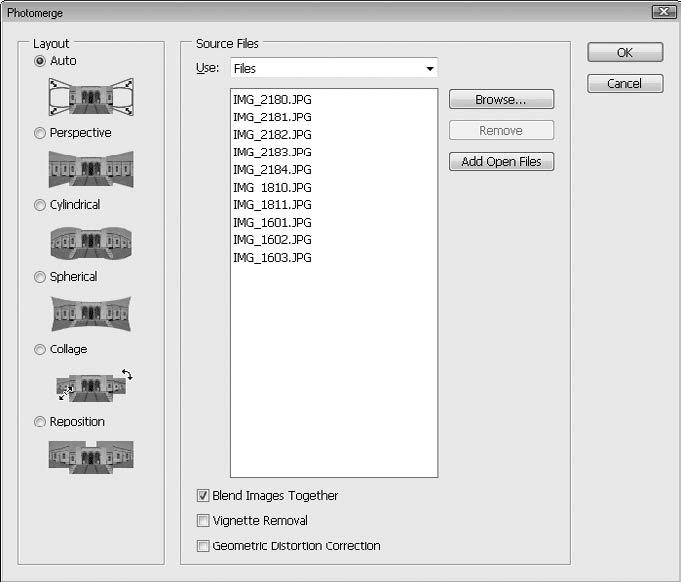Click the Auto layout preview image
This screenshot has height=582, width=681.
point(91,97)
